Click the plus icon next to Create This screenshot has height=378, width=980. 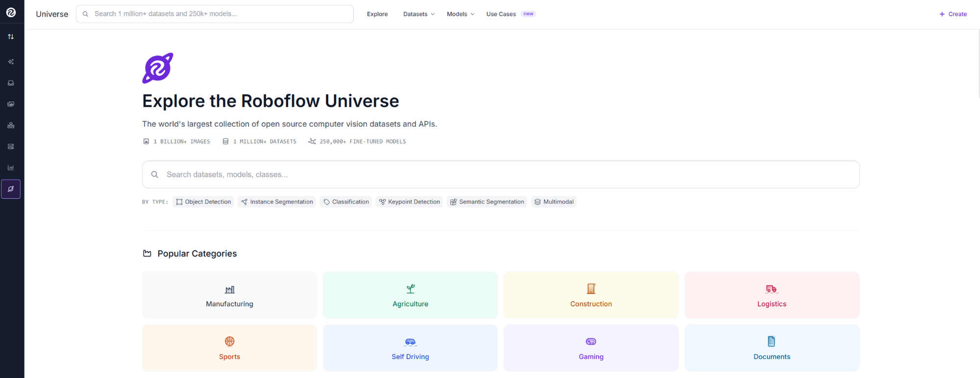[942, 14]
